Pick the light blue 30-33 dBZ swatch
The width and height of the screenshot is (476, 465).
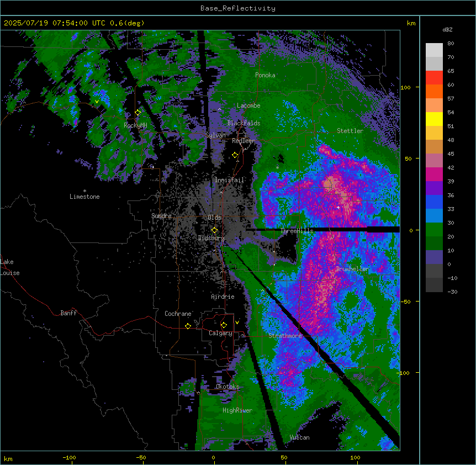[434, 216]
